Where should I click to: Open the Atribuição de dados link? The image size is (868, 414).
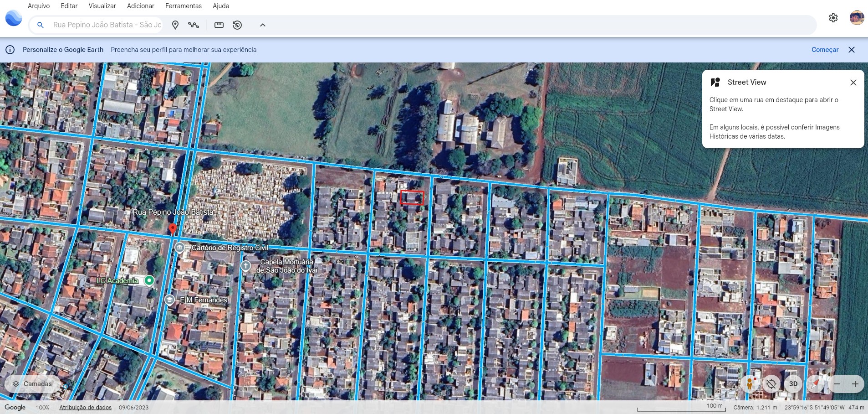pyautogui.click(x=85, y=407)
